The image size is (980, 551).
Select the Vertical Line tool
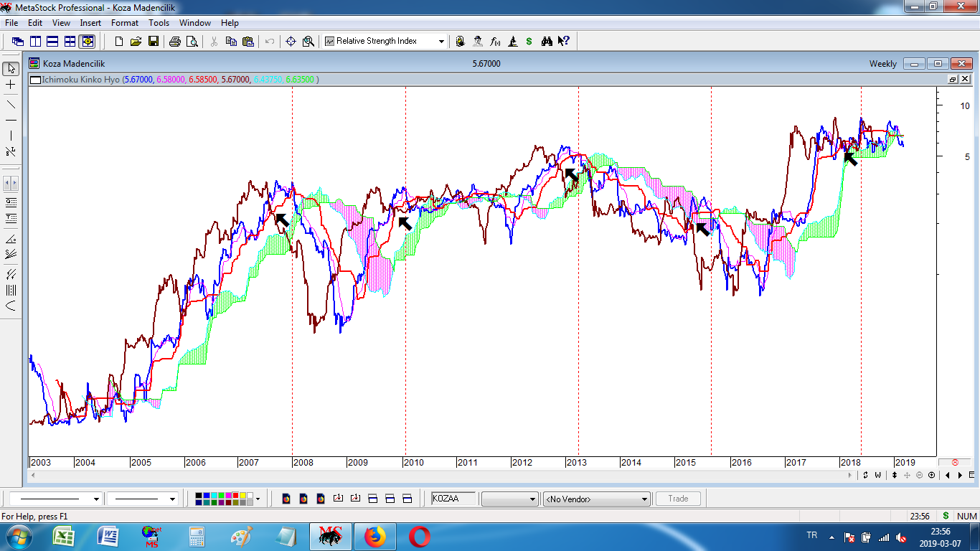11,136
